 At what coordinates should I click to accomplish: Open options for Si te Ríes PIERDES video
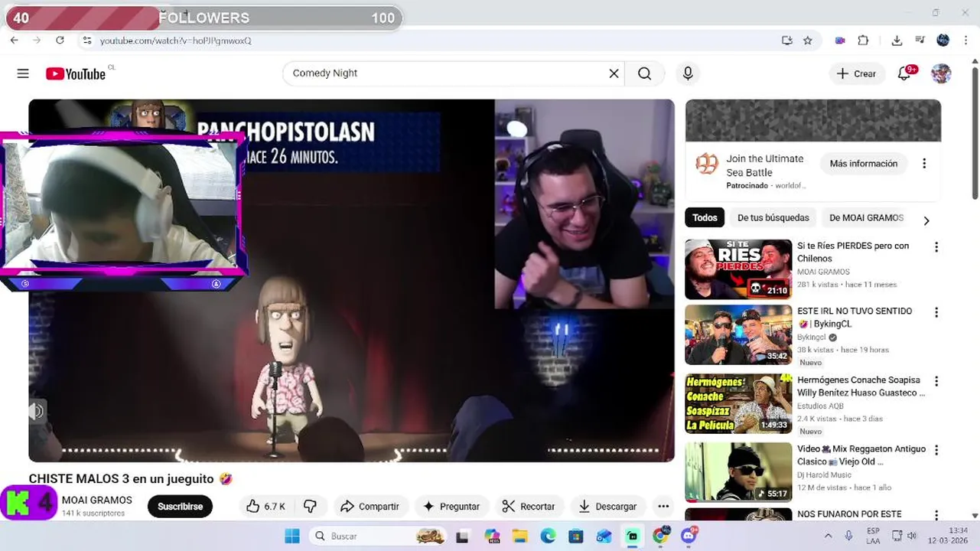pyautogui.click(x=936, y=247)
